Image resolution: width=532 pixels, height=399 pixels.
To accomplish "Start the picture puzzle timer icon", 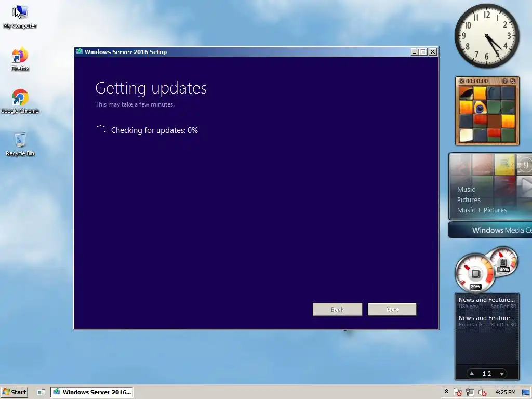I will pyautogui.click(x=462, y=81).
